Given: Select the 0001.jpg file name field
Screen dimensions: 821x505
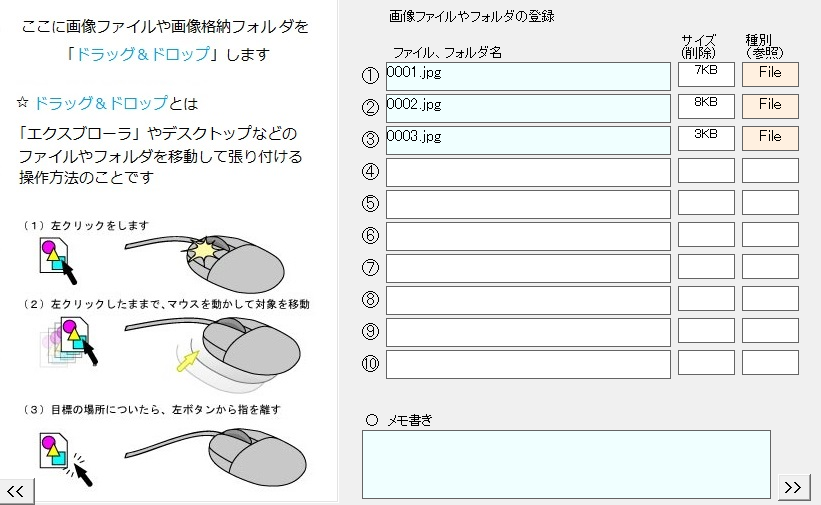Looking at the screenshot, I should click(x=528, y=76).
